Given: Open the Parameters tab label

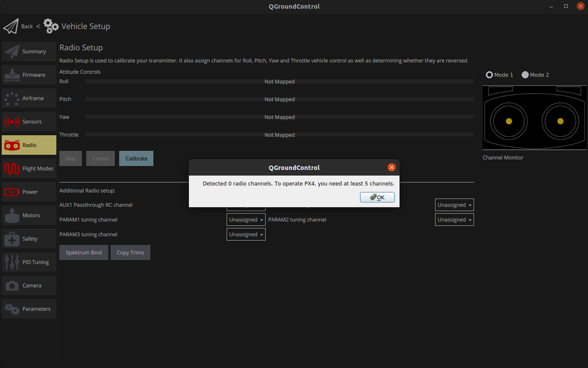Looking at the screenshot, I should point(36,309).
